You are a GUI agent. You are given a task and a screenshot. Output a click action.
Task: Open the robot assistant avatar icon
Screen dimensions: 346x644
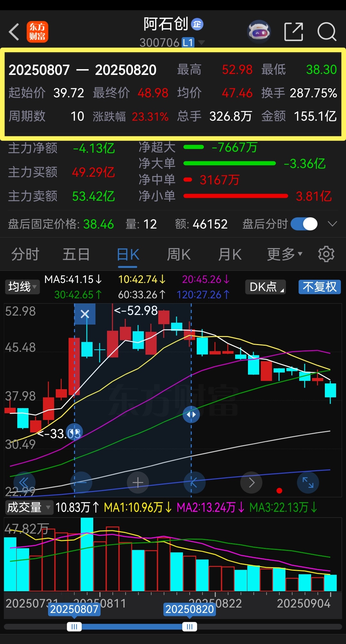pos(259,32)
